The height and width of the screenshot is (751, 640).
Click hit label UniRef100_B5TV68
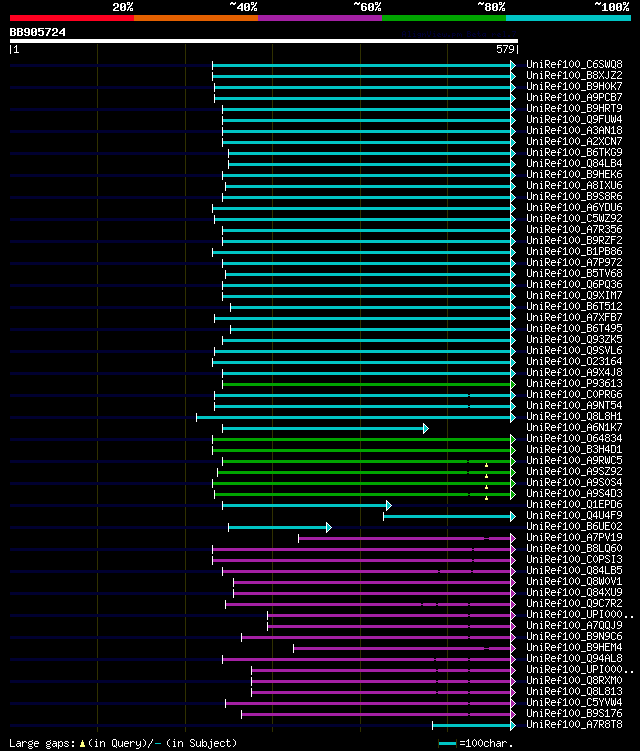point(574,273)
